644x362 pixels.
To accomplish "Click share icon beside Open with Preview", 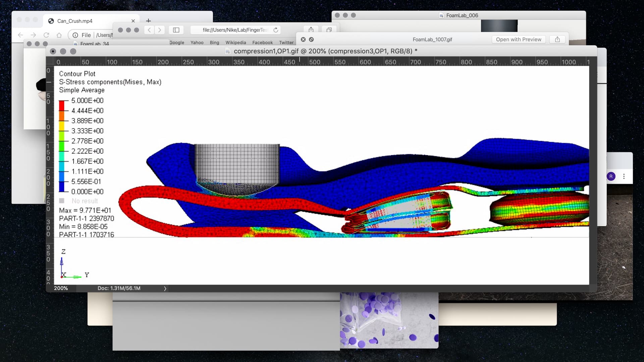I will click(557, 40).
